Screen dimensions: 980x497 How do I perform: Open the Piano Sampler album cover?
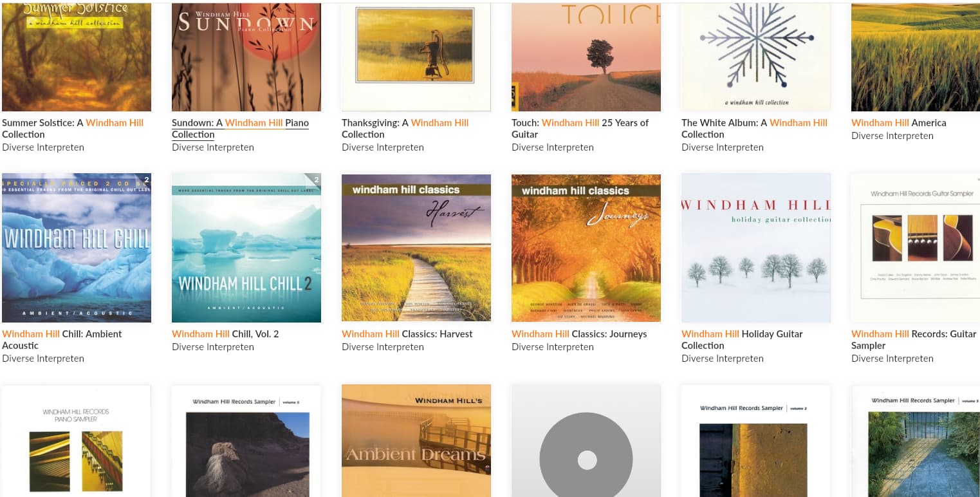pos(77,441)
